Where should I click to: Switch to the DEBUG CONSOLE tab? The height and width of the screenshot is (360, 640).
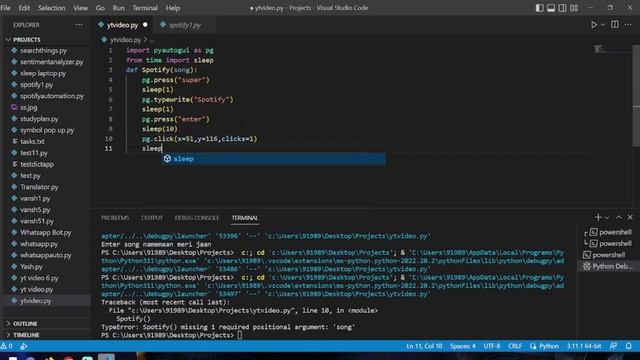pyautogui.click(x=197, y=218)
